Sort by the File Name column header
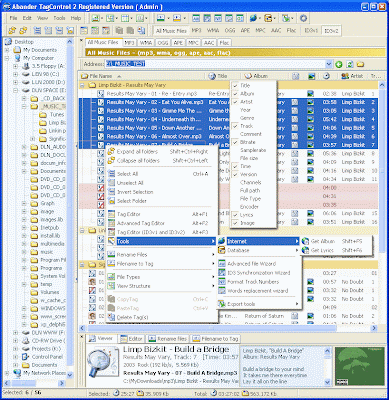The height and width of the screenshot is (400, 389). tap(142, 76)
